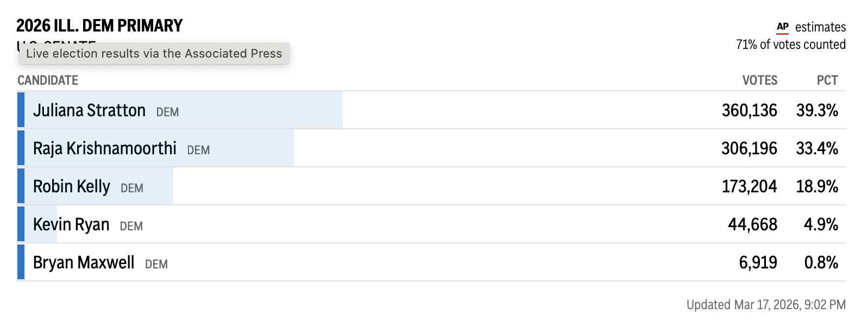The width and height of the screenshot is (868, 326).
Task: Select the Robin Kelly row name
Action: [x=71, y=186]
